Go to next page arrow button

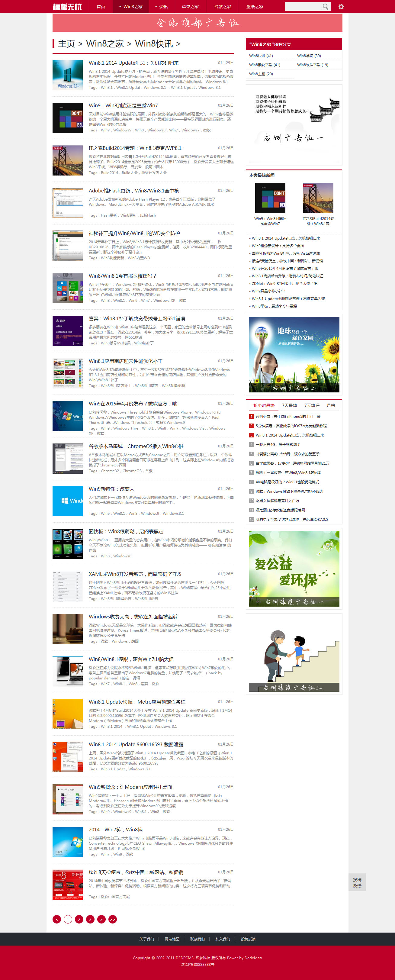[101, 919]
